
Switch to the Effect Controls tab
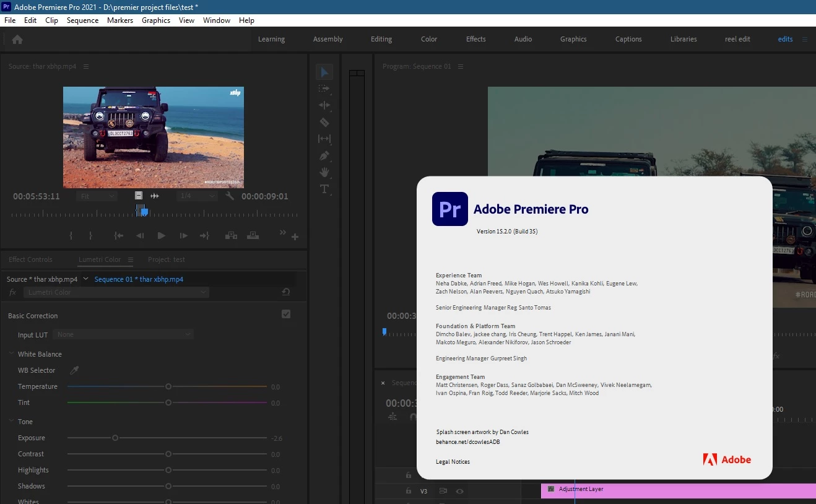[x=30, y=259]
